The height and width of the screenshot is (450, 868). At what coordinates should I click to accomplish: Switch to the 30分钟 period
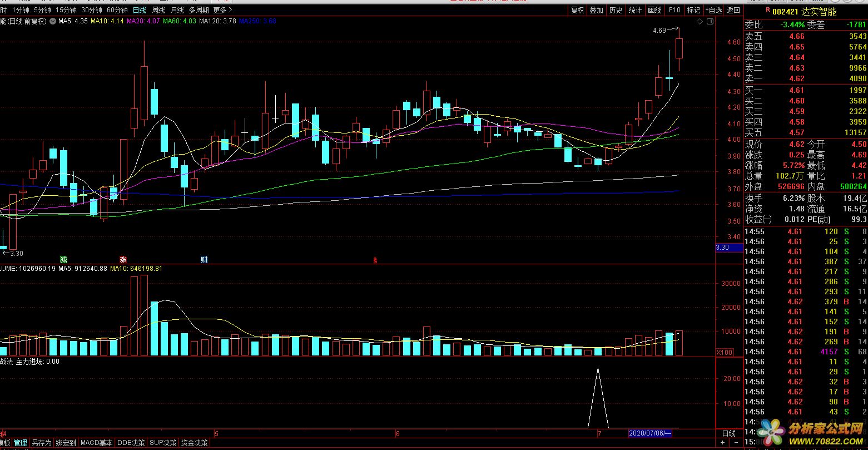coord(92,10)
